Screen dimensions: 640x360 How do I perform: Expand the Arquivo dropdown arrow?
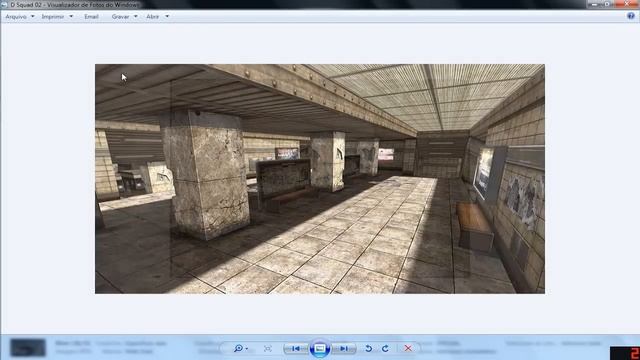tap(33, 17)
